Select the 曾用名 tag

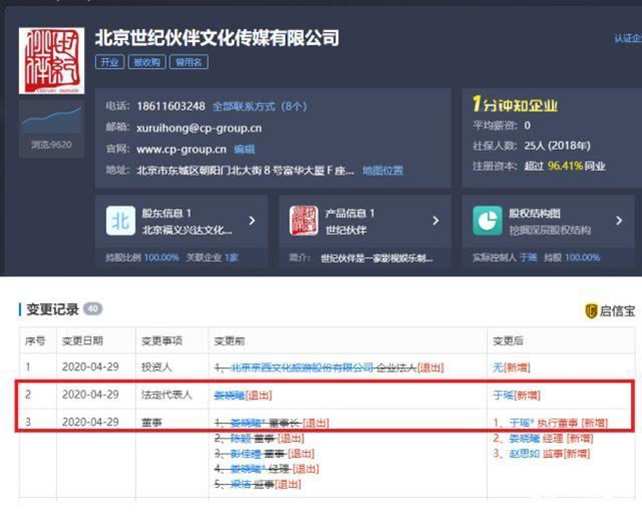pyautogui.click(x=187, y=62)
